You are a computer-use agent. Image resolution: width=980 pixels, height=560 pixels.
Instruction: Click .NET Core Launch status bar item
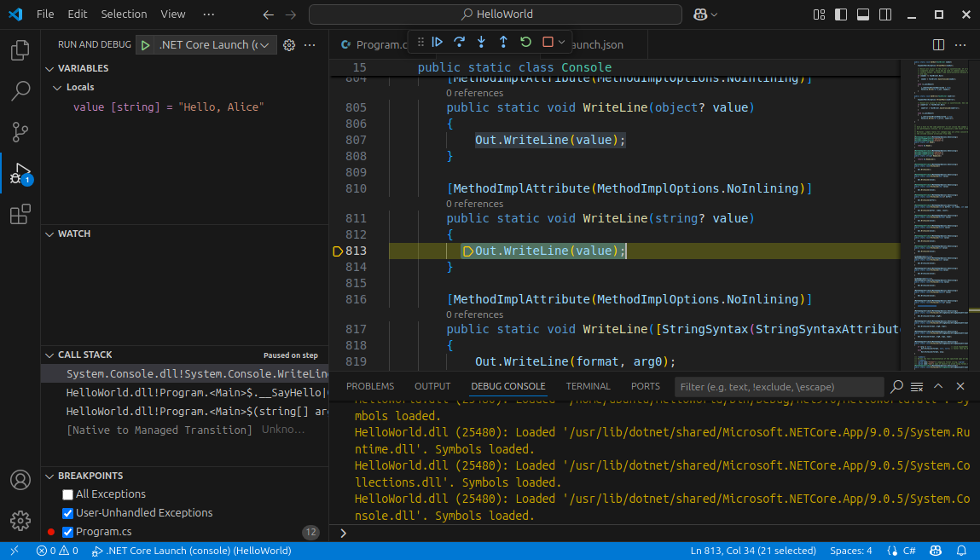pyautogui.click(x=191, y=551)
